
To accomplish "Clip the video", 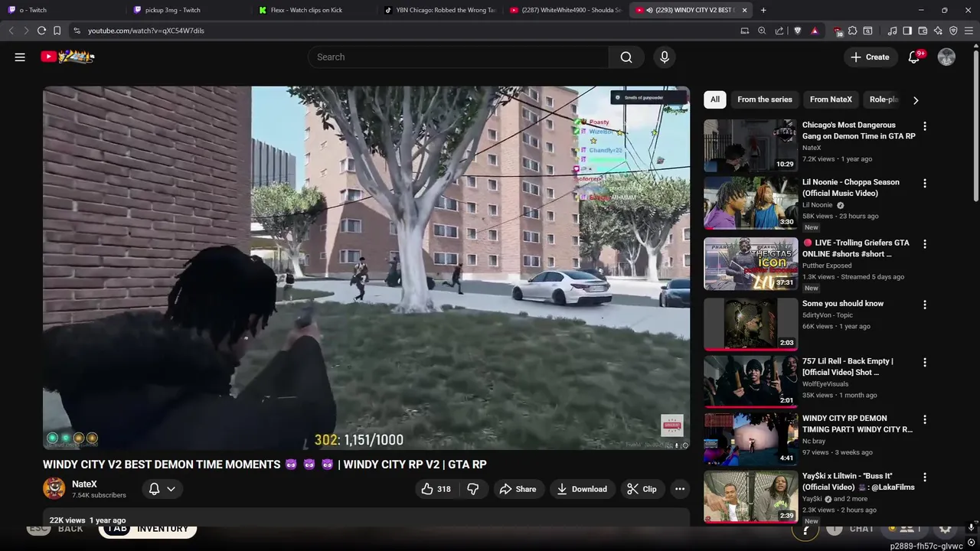I will tap(642, 489).
